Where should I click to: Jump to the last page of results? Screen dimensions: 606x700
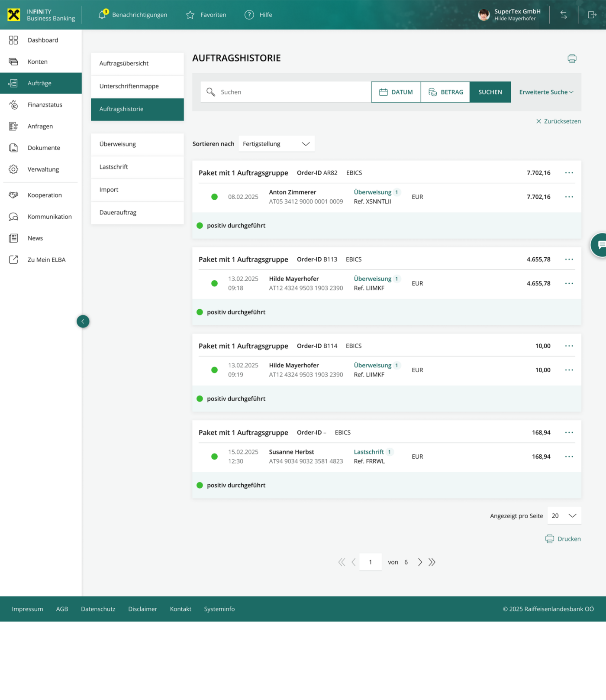(432, 562)
